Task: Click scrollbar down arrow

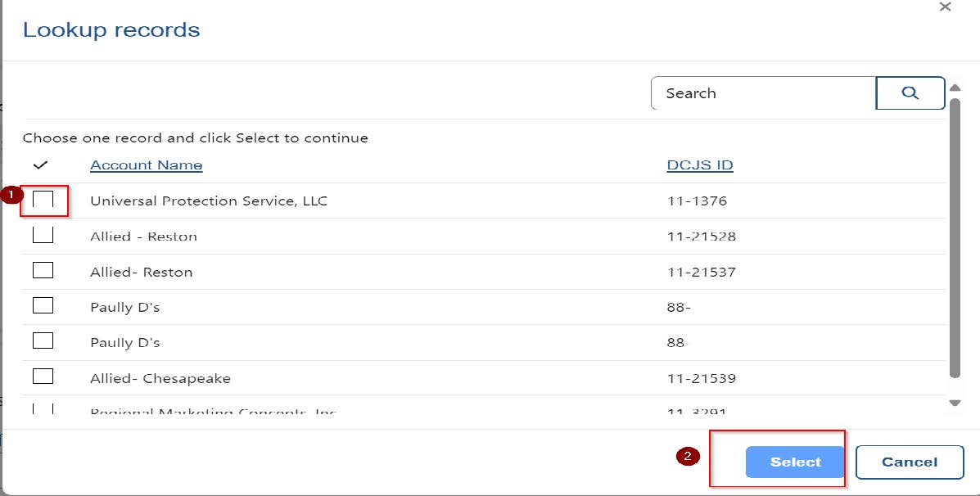Action: click(955, 402)
